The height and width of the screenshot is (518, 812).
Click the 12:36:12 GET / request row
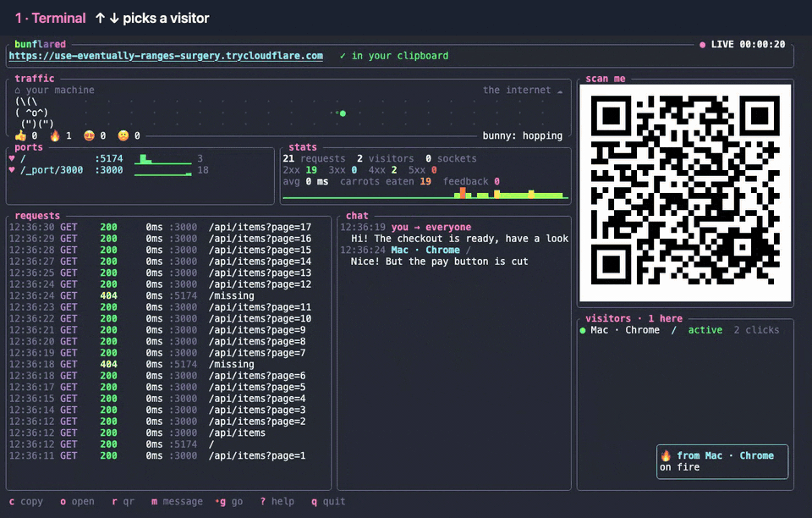[112, 444]
